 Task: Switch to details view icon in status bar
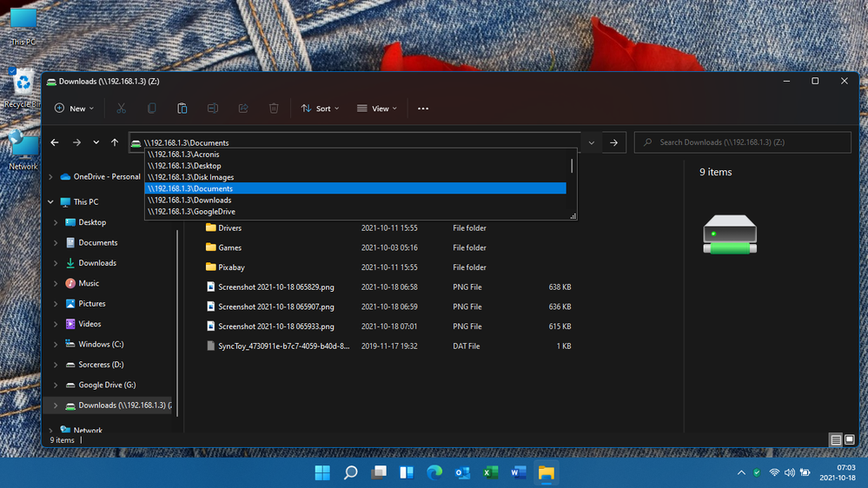click(836, 440)
